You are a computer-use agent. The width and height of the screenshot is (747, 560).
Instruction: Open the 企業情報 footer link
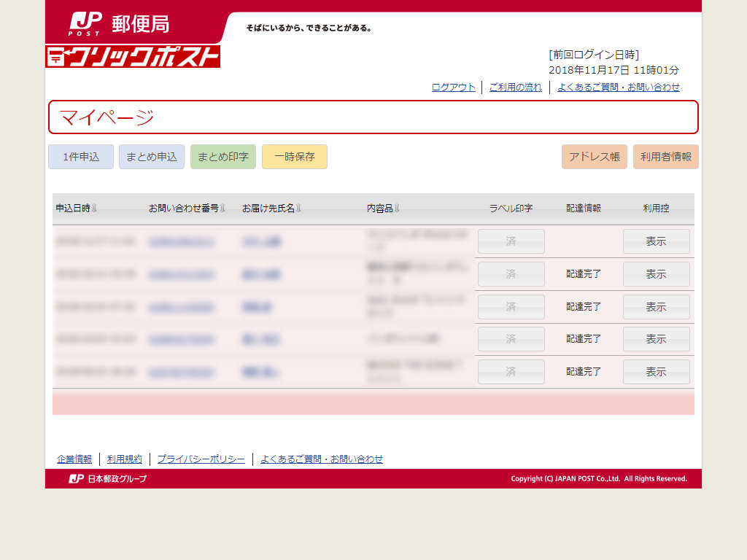[74, 459]
